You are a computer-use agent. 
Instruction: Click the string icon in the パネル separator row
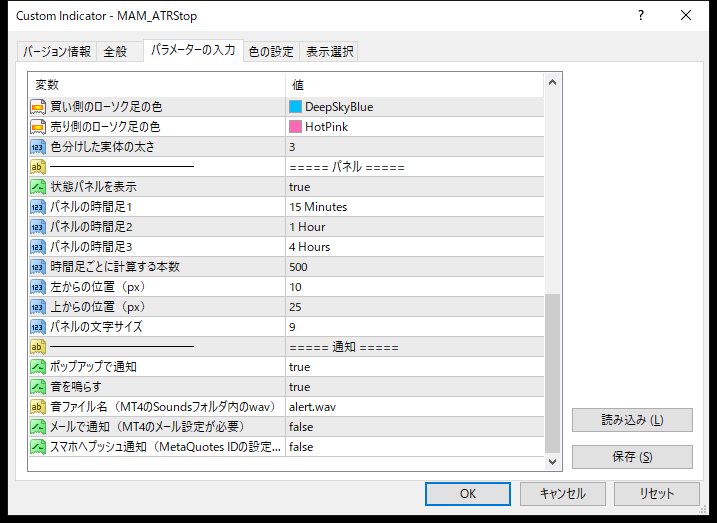[x=37, y=167]
